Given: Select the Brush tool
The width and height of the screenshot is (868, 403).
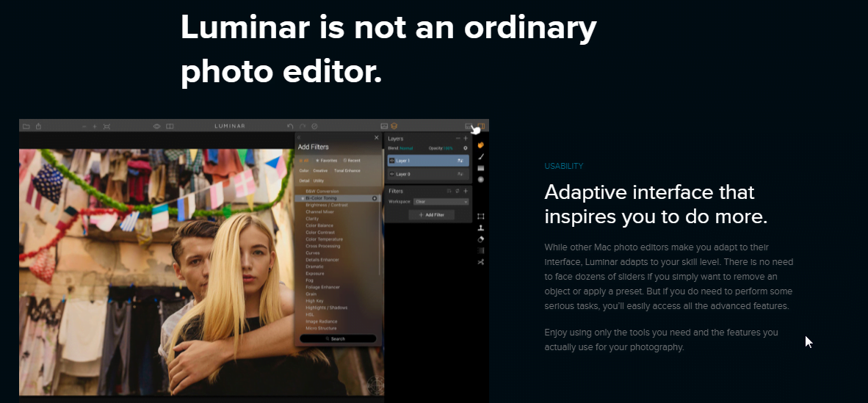Looking at the screenshot, I should click(480, 156).
